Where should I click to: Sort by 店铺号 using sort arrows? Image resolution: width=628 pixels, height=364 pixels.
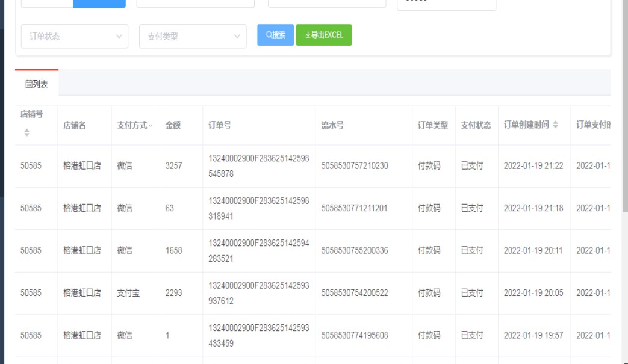click(26, 132)
